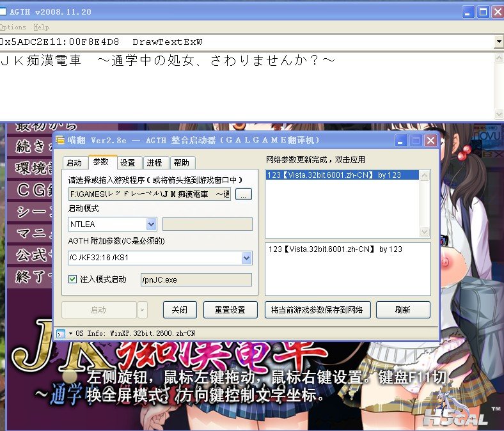Toggle the 注入模式启动 checkbox

point(73,279)
